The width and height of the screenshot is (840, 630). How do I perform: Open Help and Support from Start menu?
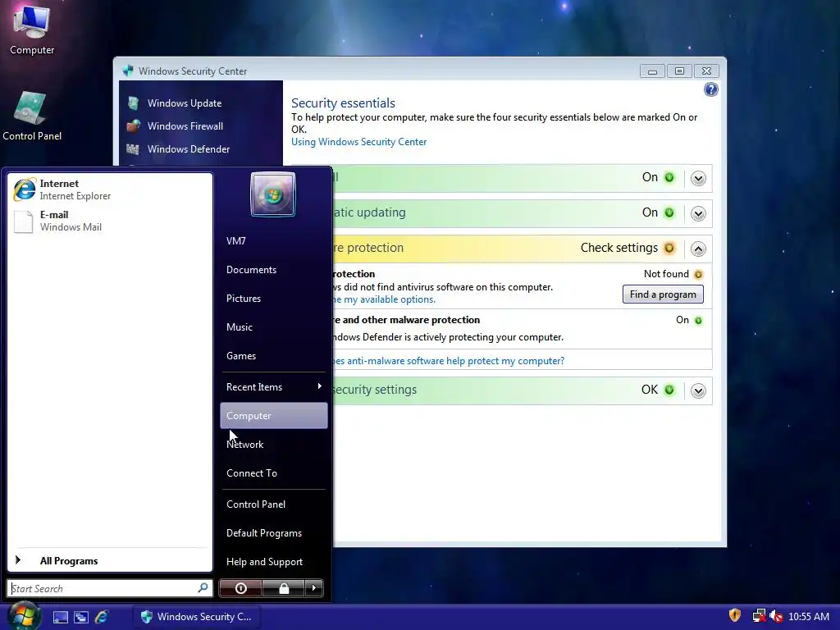274,561
